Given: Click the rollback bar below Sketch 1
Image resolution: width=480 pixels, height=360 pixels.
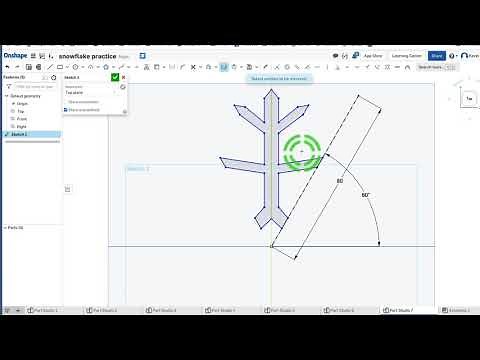Looking at the screenshot, I should click(32, 142).
